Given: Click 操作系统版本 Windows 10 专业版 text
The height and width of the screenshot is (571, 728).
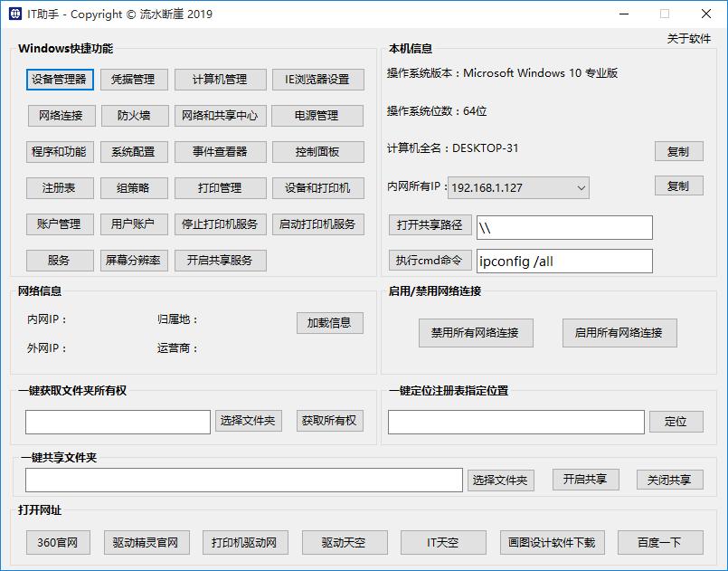Looking at the screenshot, I should point(502,73).
